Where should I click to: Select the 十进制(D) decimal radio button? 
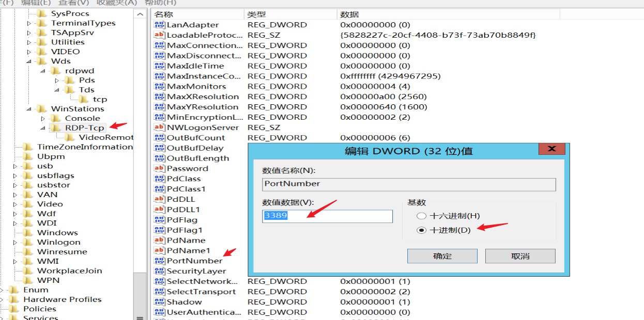421,230
